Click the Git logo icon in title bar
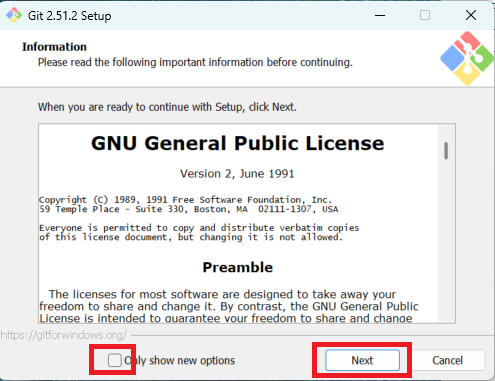This screenshot has height=381, width=495. coord(14,15)
